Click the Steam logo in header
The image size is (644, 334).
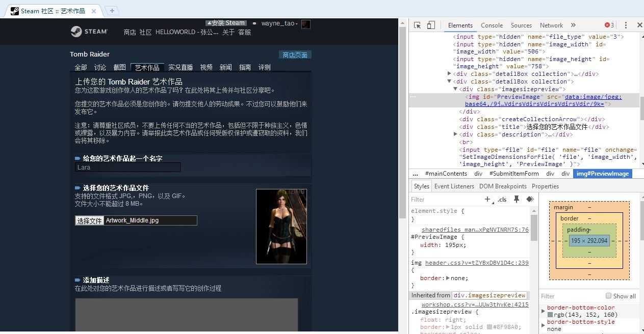(x=89, y=32)
